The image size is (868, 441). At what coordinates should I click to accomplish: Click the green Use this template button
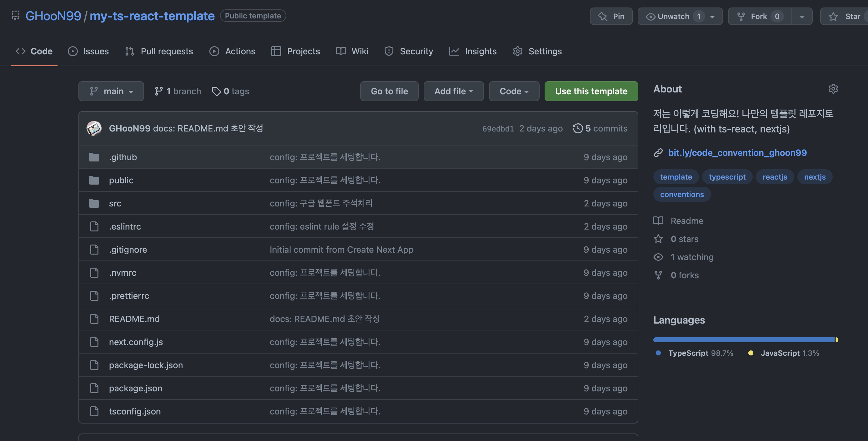tap(591, 91)
